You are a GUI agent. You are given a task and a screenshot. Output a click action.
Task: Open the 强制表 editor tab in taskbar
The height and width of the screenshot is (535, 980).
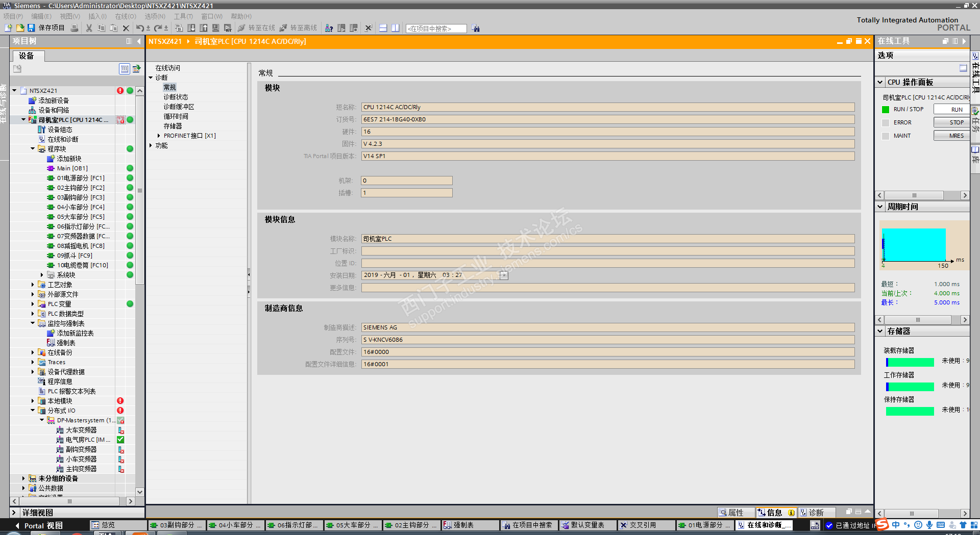point(470,525)
